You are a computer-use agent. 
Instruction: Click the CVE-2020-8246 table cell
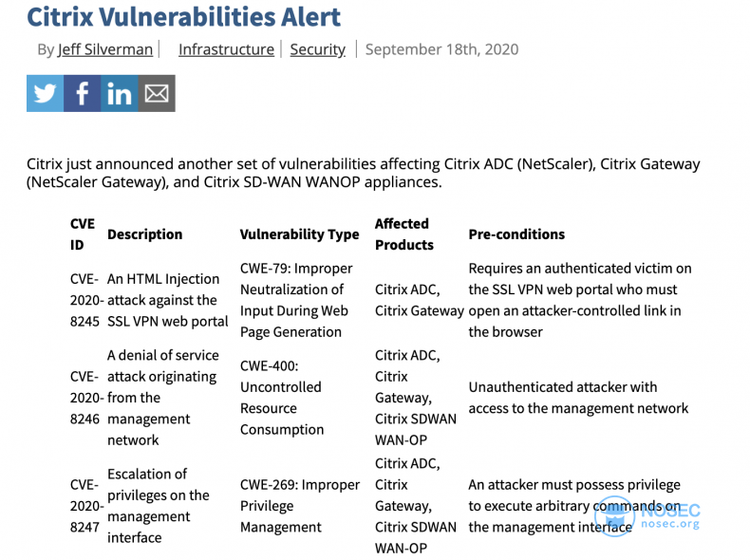[86, 398]
